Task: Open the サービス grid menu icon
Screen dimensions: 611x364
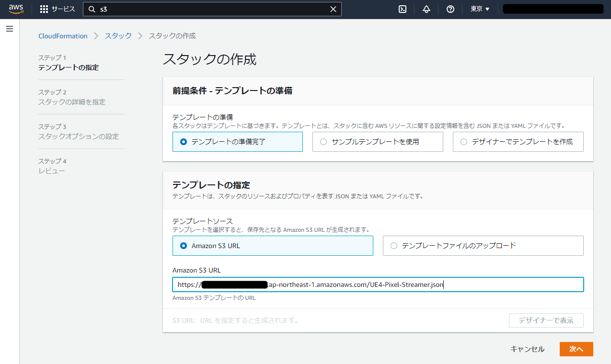Action: [x=44, y=9]
